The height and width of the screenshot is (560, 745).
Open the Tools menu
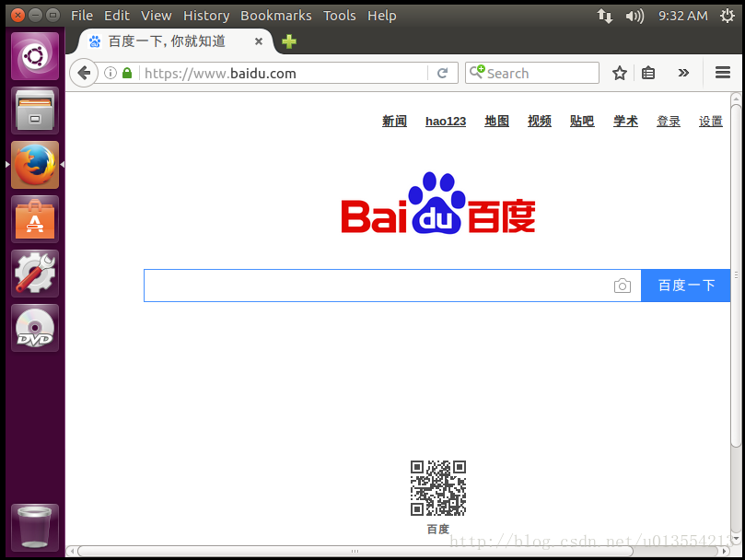339,16
